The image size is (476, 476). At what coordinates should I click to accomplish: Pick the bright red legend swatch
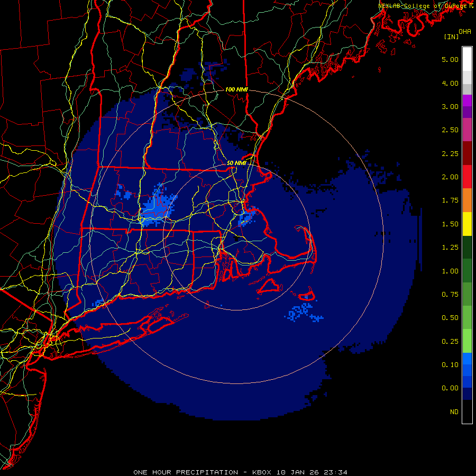click(x=467, y=177)
